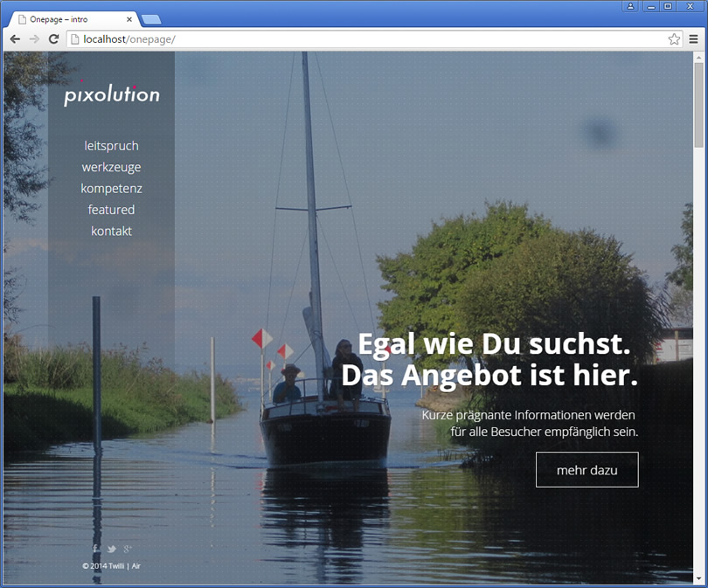The width and height of the screenshot is (708, 588).
Task: Open a new tab with the new-tab button
Action: coord(150,19)
